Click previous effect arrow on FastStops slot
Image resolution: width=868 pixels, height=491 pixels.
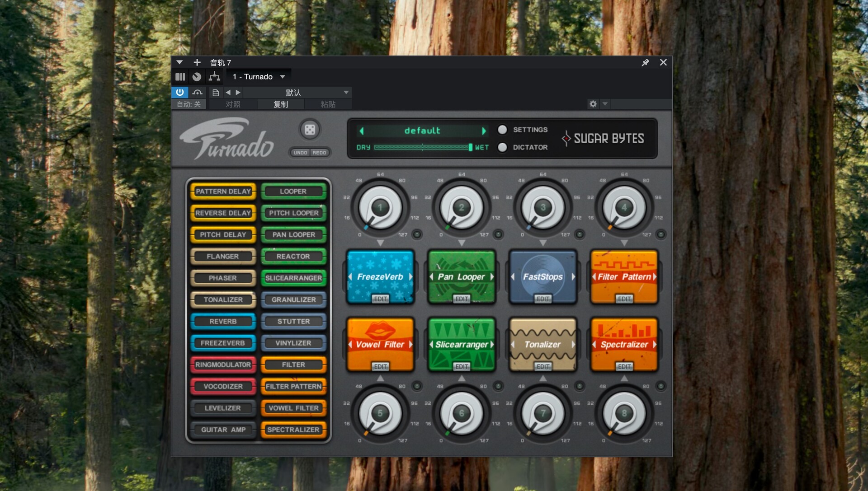(x=513, y=276)
